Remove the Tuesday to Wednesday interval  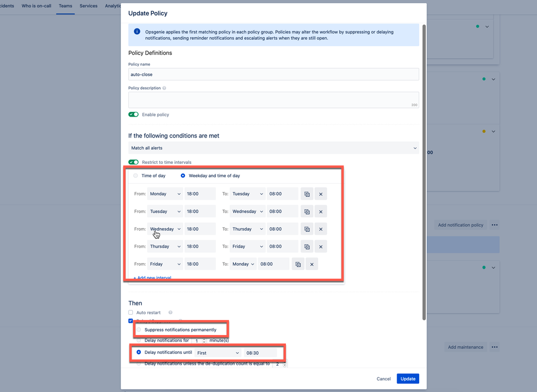pyautogui.click(x=320, y=212)
